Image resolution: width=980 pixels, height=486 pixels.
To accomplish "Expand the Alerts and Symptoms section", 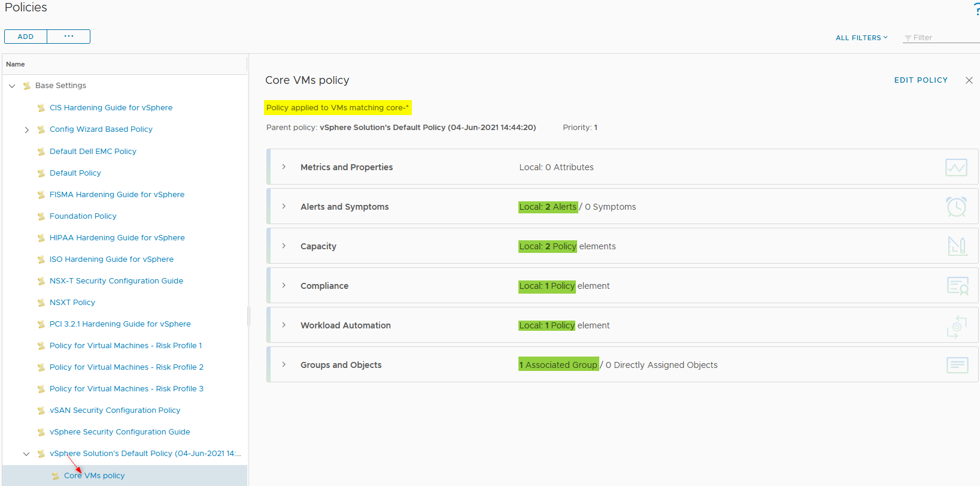I will (284, 206).
